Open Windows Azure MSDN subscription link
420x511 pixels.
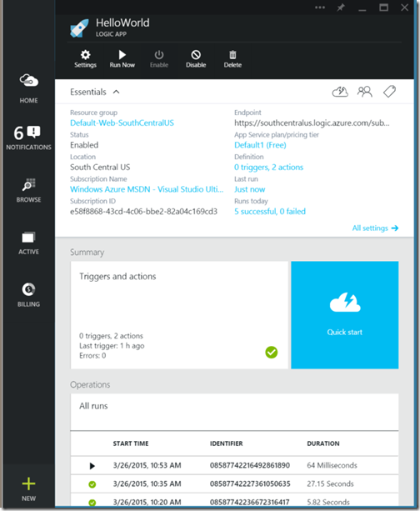[x=147, y=189]
